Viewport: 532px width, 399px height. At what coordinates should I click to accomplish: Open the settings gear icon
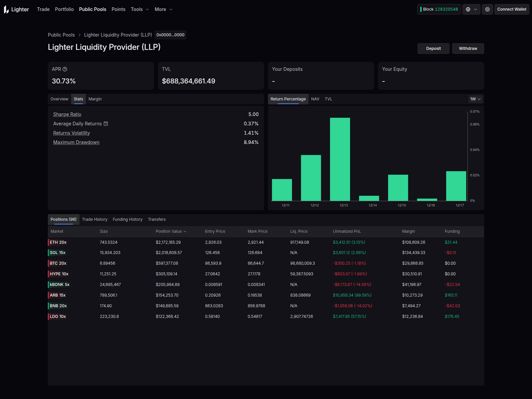[x=487, y=9]
